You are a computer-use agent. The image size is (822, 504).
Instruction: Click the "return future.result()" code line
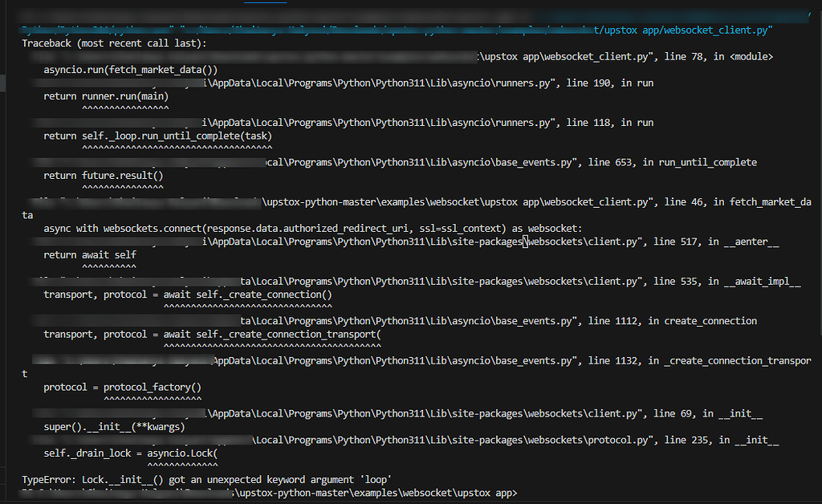(x=103, y=175)
